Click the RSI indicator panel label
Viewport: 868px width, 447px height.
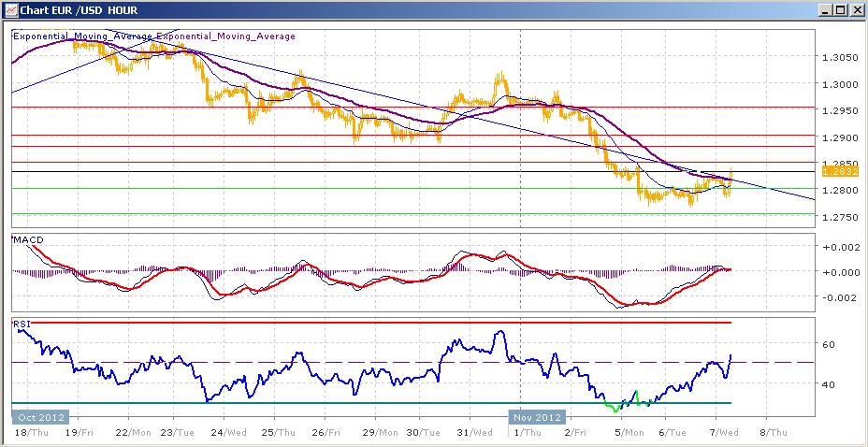22,324
